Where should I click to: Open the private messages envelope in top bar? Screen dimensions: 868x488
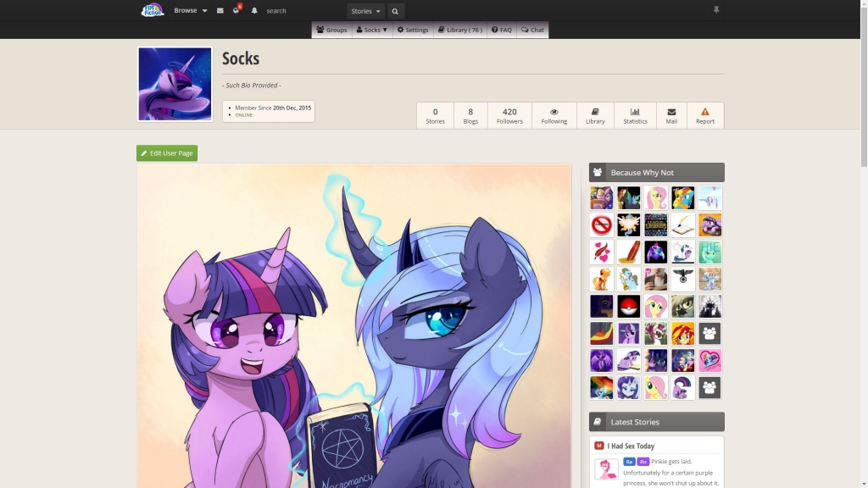[x=220, y=10]
